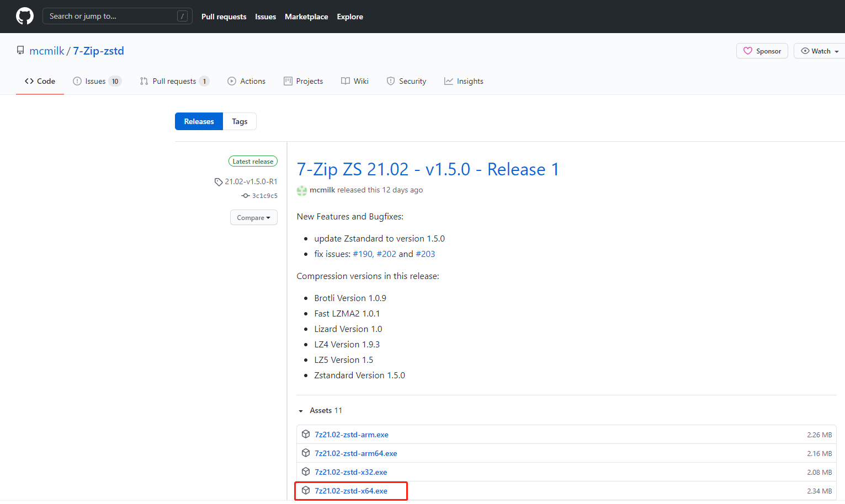Select the slash shortcut key icon in search
This screenshot has height=504, width=845.
click(182, 16)
